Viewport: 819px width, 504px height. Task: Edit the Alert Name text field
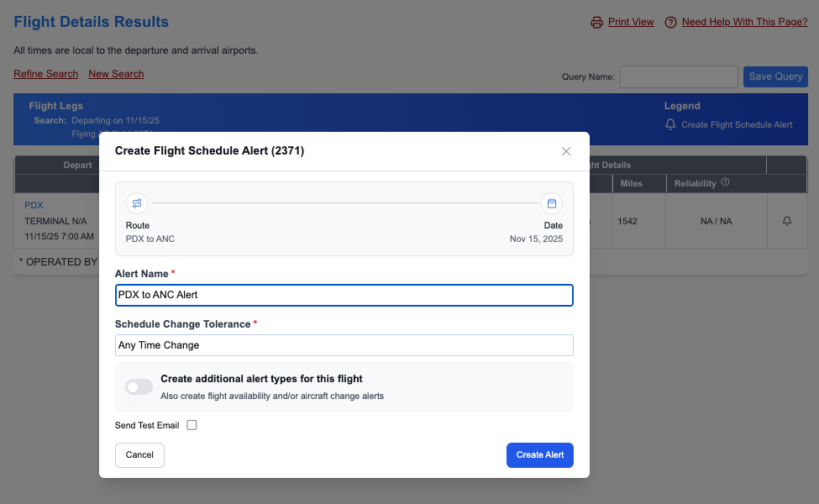tap(344, 295)
